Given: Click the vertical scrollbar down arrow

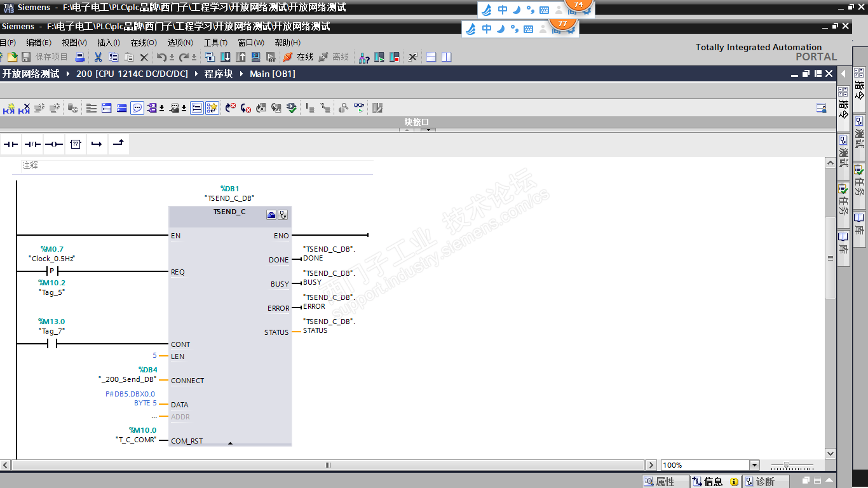Looking at the screenshot, I should 831,453.
